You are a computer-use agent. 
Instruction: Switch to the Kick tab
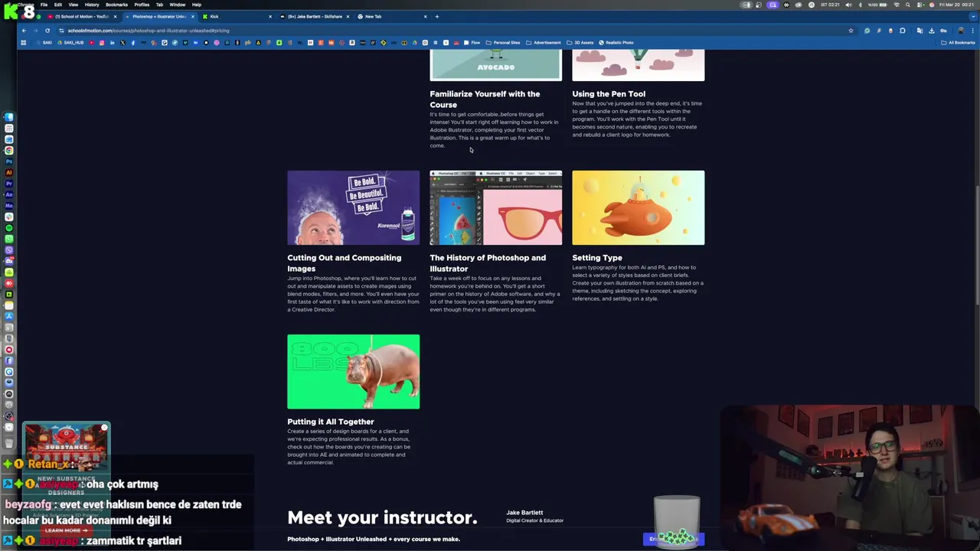click(x=236, y=16)
